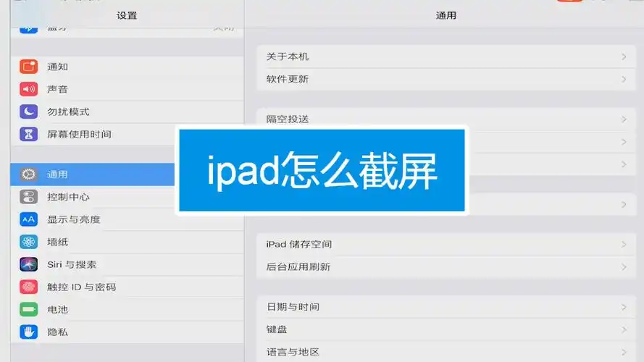Tap the General (通用) gear icon
644x362 pixels.
coord(28,174)
